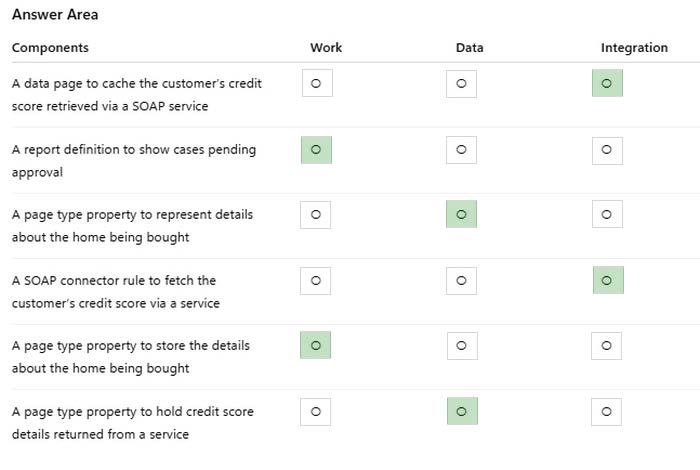The image size is (700, 470).
Task: Select Integration for the SOAP connector rule
Action: [x=607, y=281]
